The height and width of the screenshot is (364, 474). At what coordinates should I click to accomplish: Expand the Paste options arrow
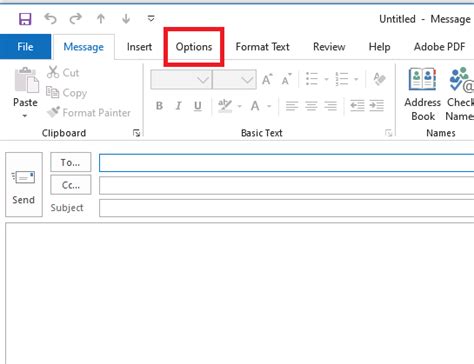point(25,116)
